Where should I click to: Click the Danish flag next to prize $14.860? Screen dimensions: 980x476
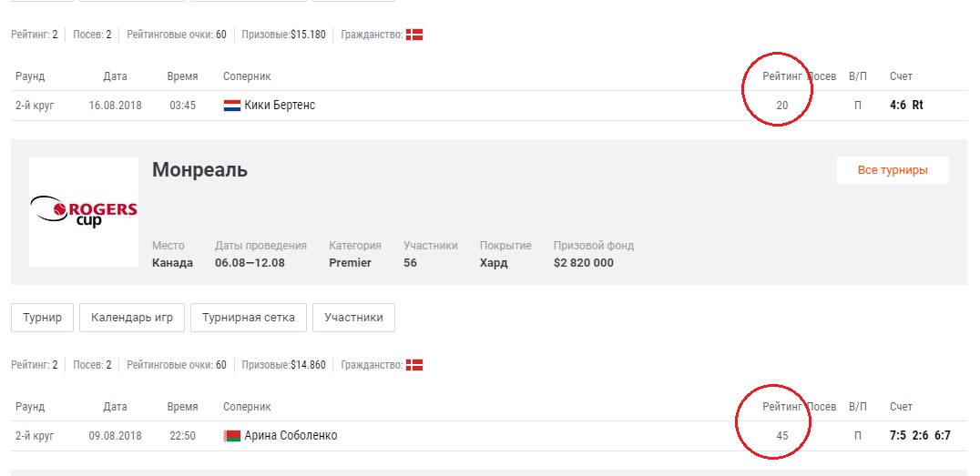(x=414, y=365)
